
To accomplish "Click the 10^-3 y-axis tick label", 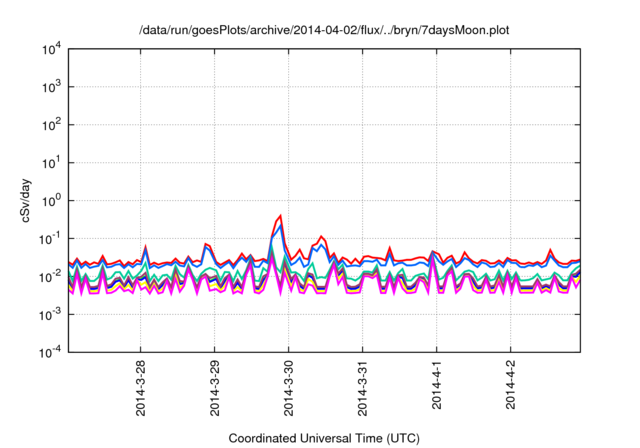I will click(x=50, y=315).
